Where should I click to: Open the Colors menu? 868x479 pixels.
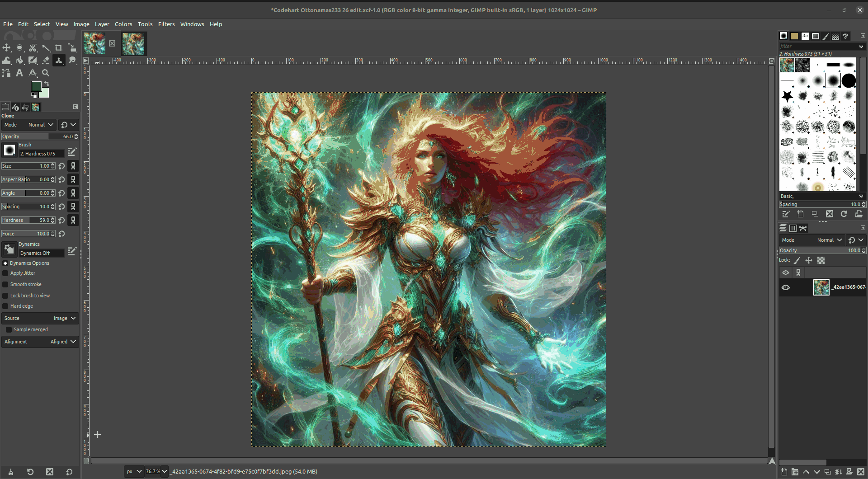click(123, 24)
